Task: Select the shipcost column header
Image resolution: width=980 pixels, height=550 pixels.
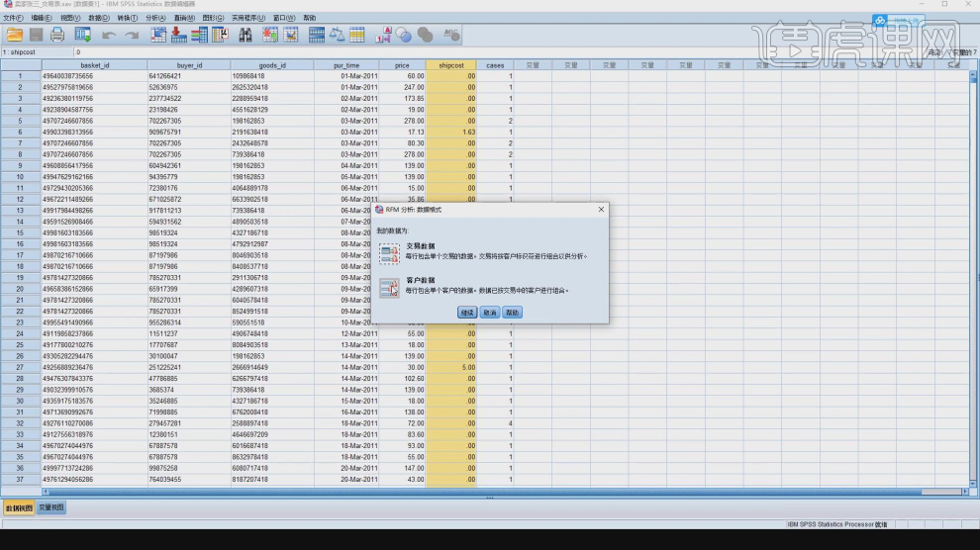Action: click(450, 65)
